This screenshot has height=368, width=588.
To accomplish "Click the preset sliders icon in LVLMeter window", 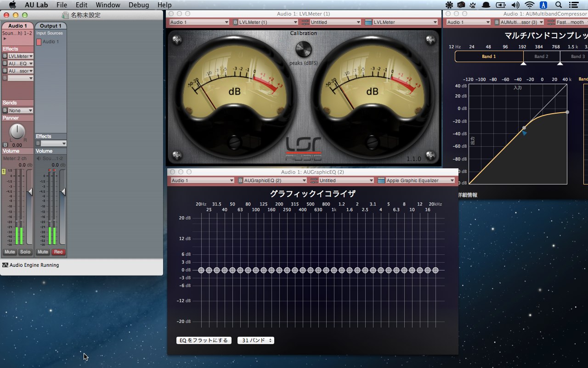I will 305,22.
